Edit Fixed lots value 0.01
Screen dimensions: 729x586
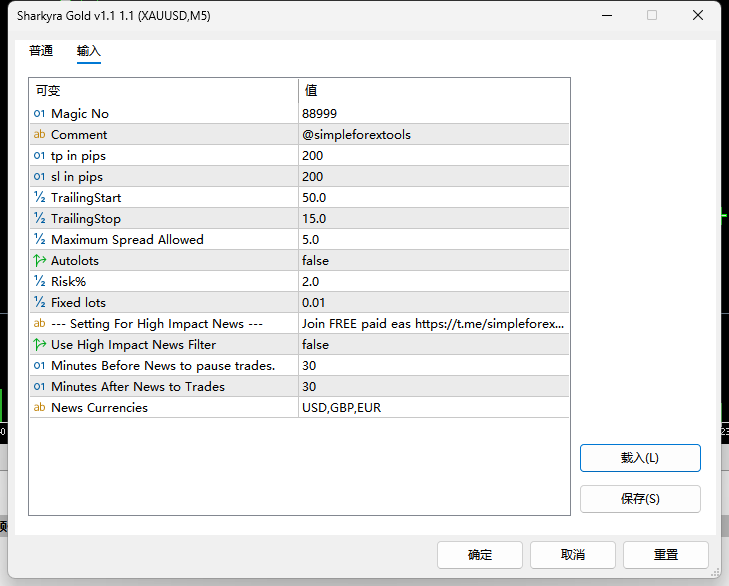click(434, 302)
